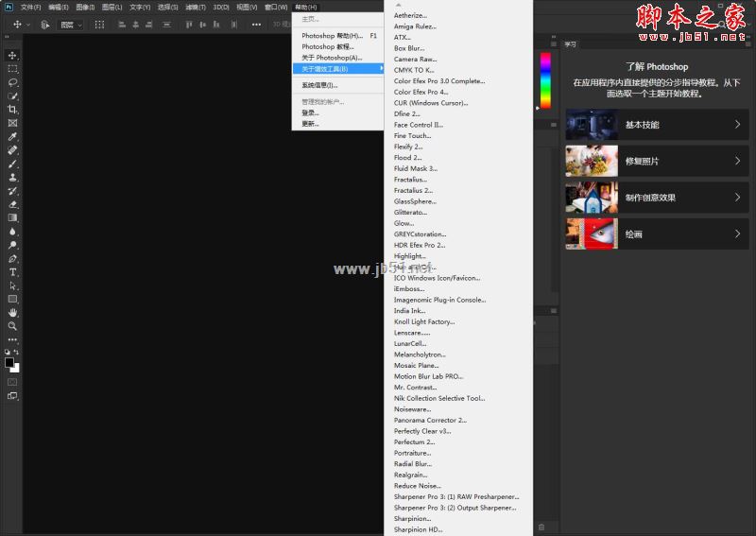Select the Eraser tool
This screenshot has width=756, height=536.
(12, 204)
